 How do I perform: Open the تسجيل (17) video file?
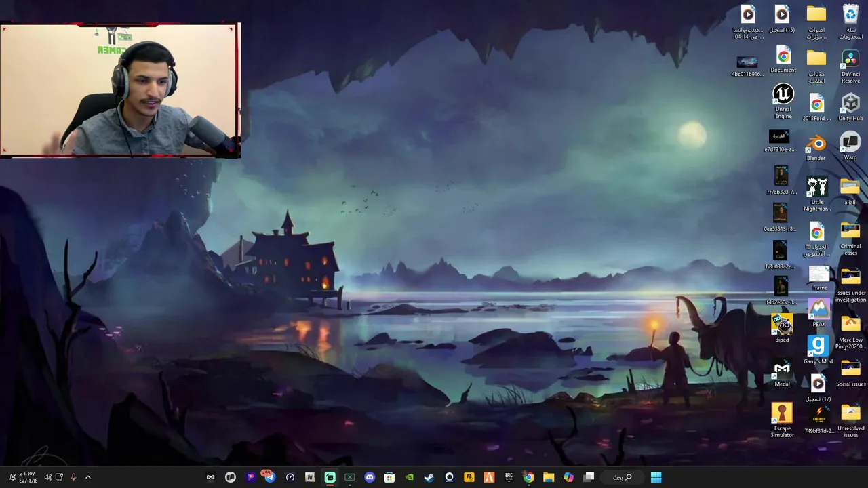818,388
